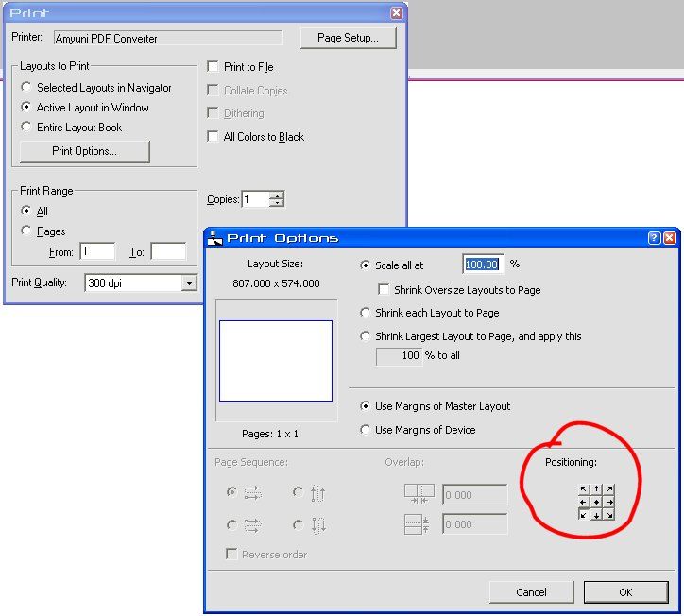Set positioning to top-left arrow
684x616 pixels.
(583, 489)
